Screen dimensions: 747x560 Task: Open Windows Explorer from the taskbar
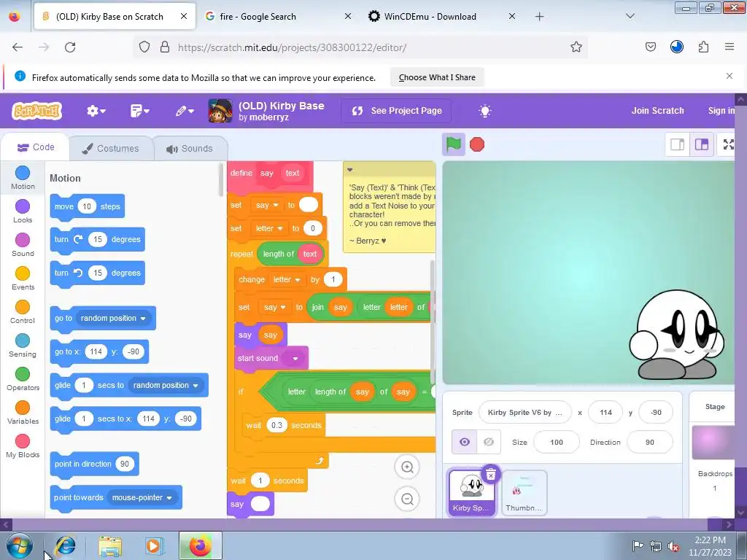tap(110, 546)
